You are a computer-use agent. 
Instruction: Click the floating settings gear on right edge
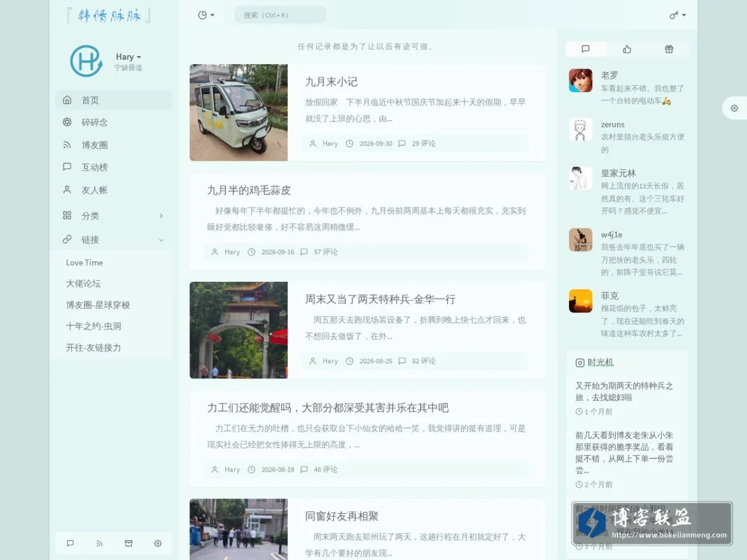pos(735,108)
